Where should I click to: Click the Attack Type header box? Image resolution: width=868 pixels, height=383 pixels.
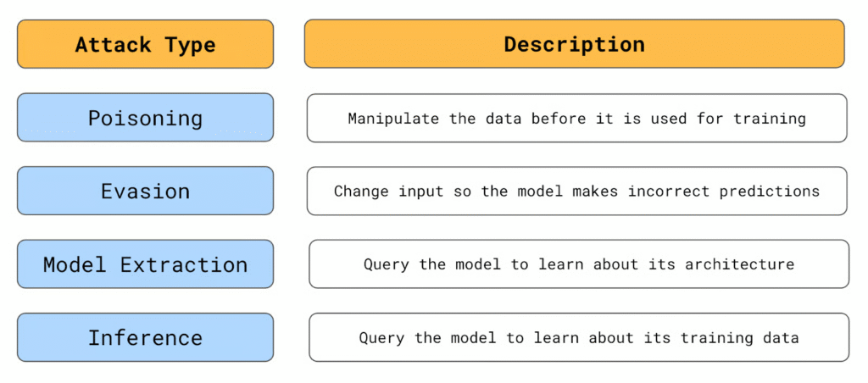pyautogui.click(x=145, y=44)
